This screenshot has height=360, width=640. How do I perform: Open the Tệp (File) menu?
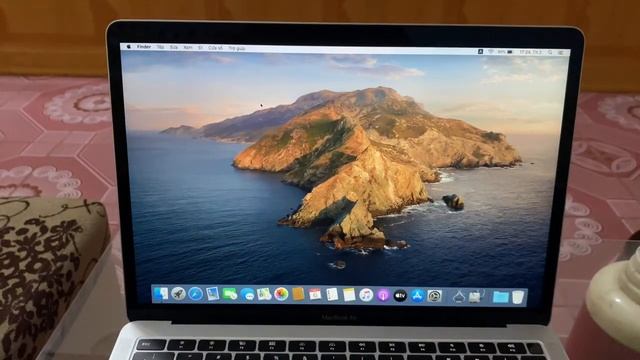[160, 47]
